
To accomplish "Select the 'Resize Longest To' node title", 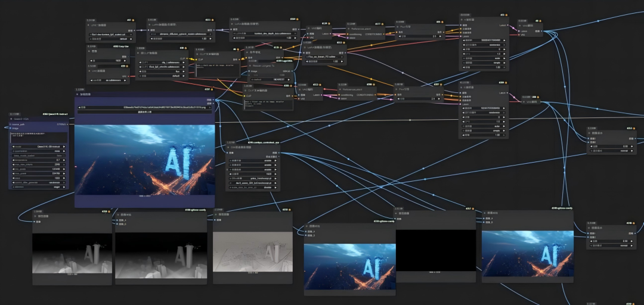I will pos(264,66).
